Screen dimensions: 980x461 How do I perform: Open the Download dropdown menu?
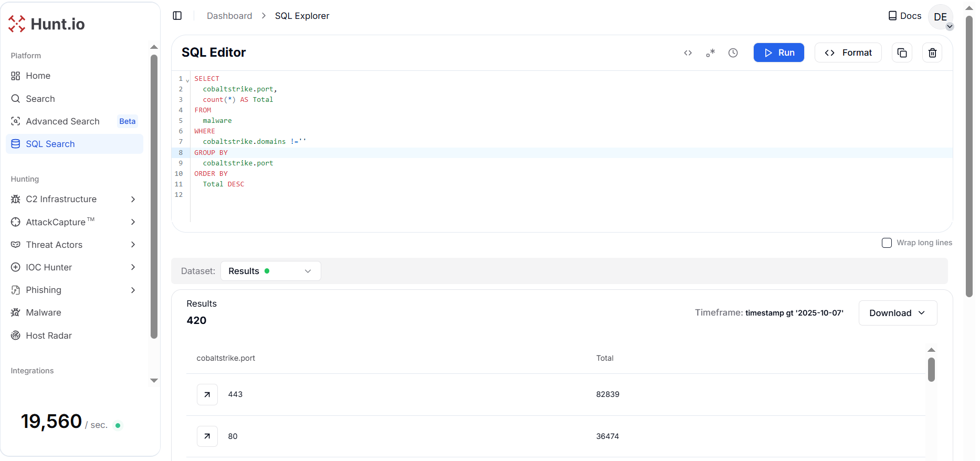click(x=897, y=313)
